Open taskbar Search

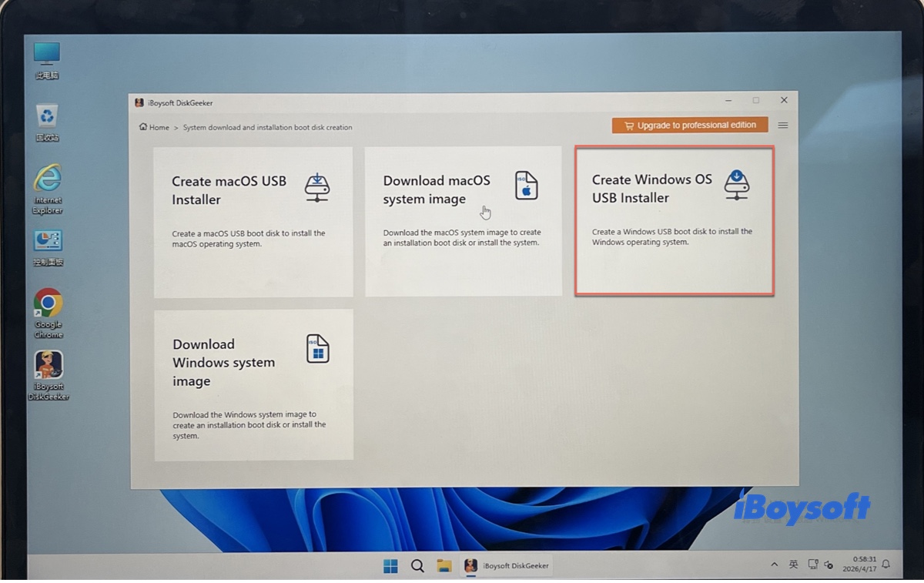tap(417, 566)
